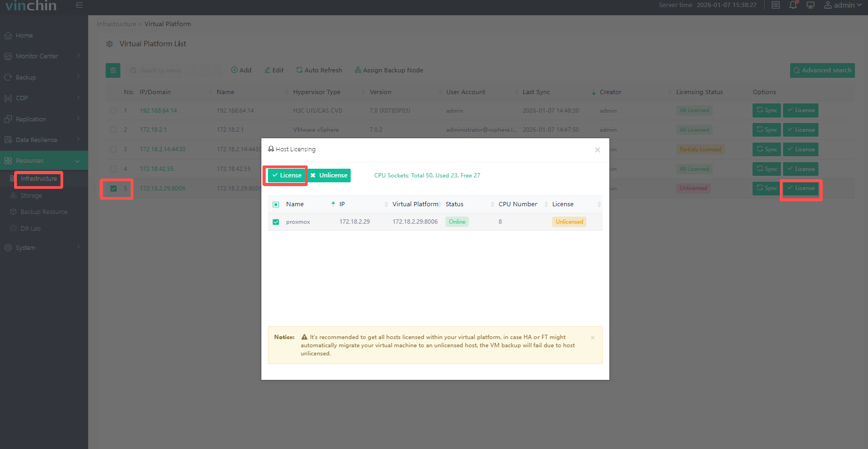Open the task list icon in header
The image size is (868, 449).
[775, 5]
